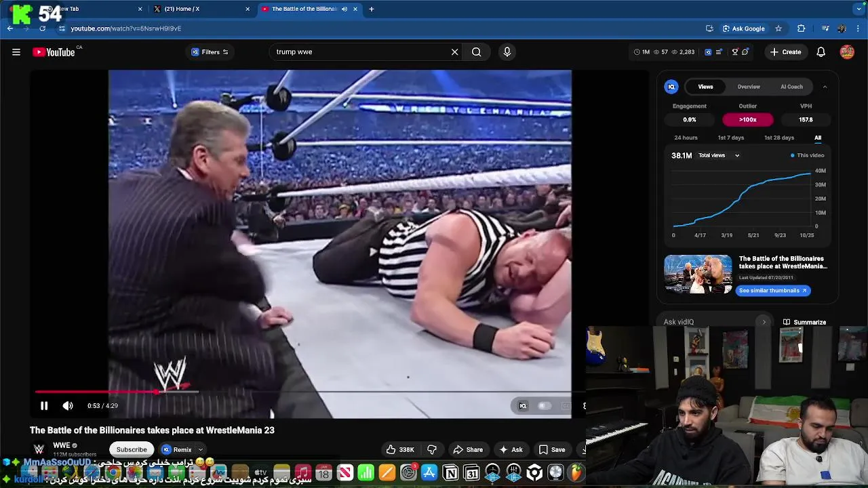Screen dimensions: 868x488
Task: Mute the video with the speaker icon
Action: (x=68, y=406)
